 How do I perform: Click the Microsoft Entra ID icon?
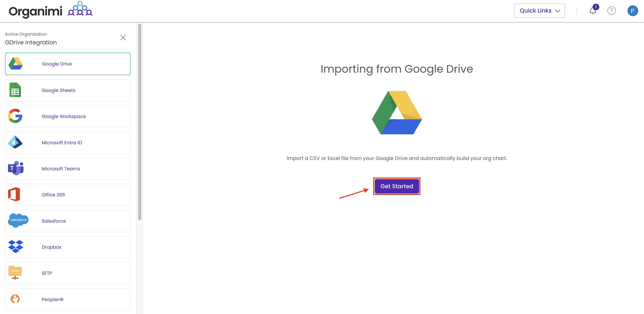pos(15,142)
